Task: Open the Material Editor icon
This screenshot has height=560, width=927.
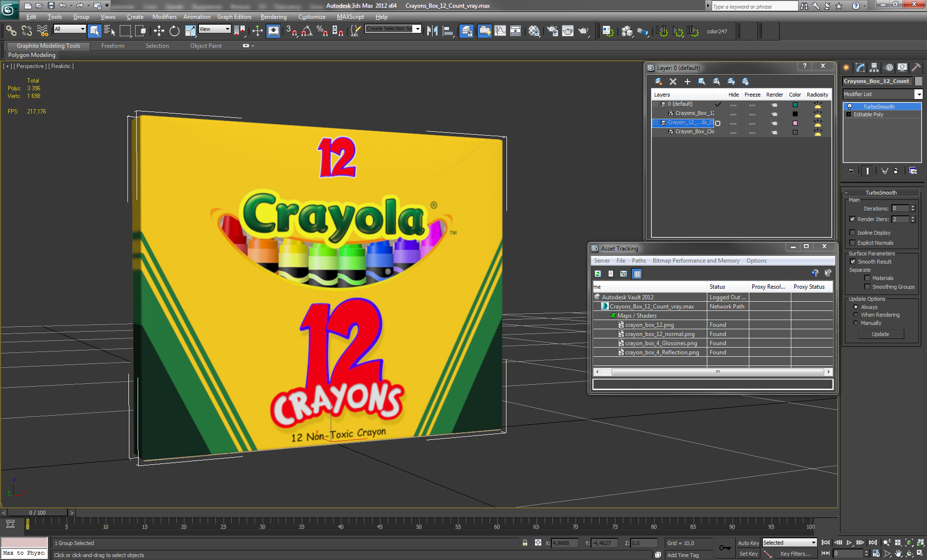Action: tap(534, 31)
